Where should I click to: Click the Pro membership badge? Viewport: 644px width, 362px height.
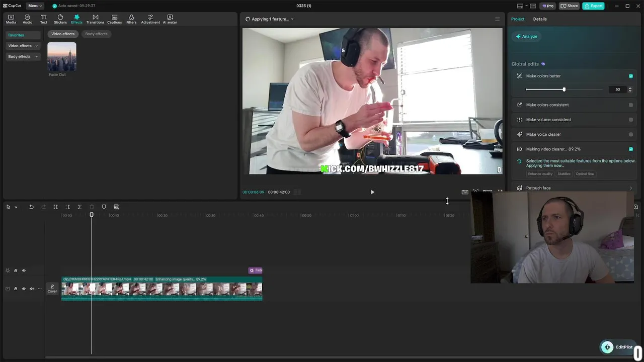point(548,6)
